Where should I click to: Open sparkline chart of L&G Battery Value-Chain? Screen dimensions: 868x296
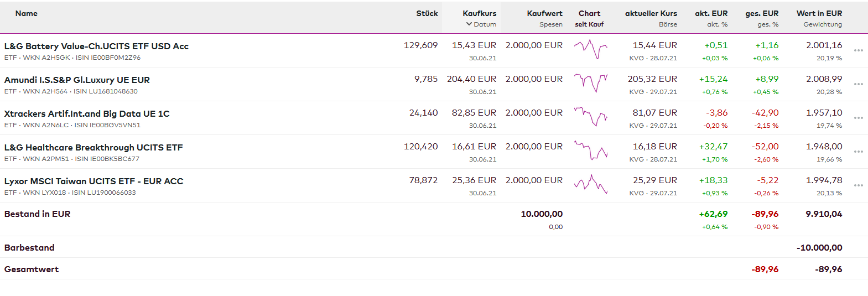(590, 49)
